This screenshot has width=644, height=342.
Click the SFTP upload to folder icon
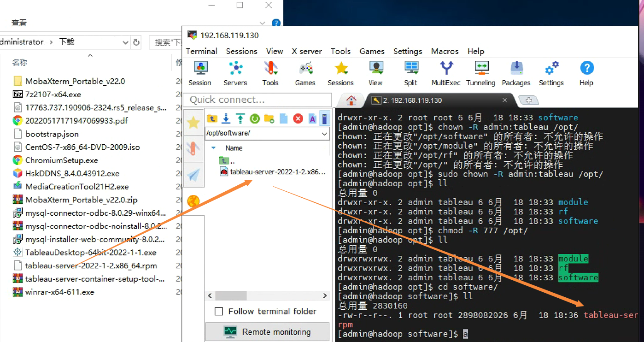(x=240, y=119)
